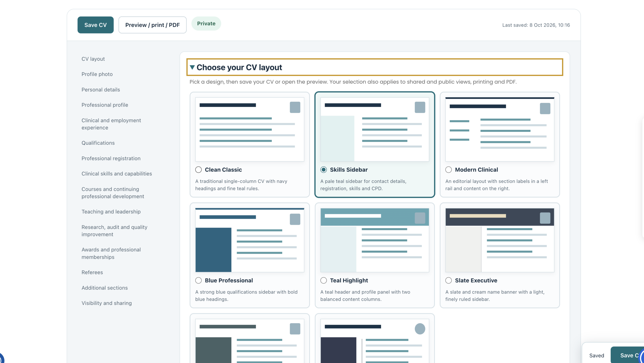Open Awards and professional memberships section
The image size is (644, 363).
pyautogui.click(x=111, y=253)
